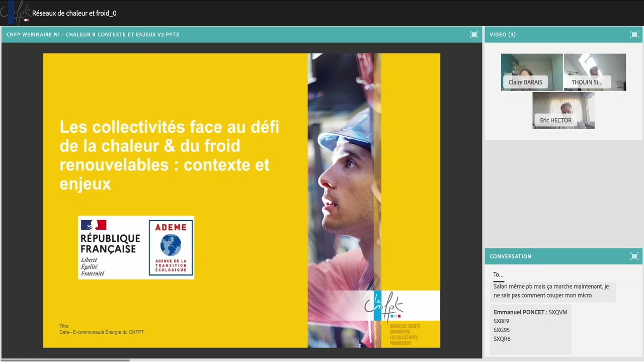Select Claire BARAIS video feed
This screenshot has height=362, width=644.
pyautogui.click(x=531, y=72)
